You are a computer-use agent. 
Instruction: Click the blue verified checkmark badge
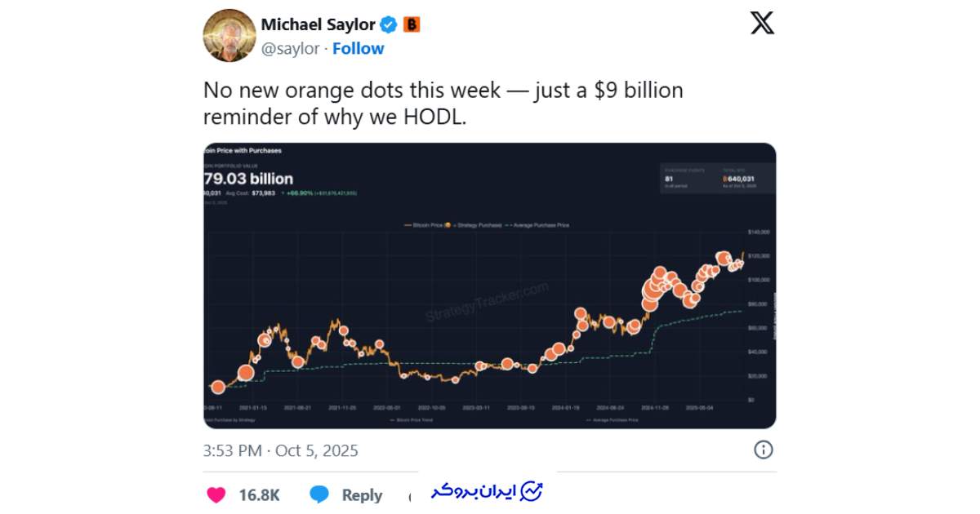tap(389, 25)
